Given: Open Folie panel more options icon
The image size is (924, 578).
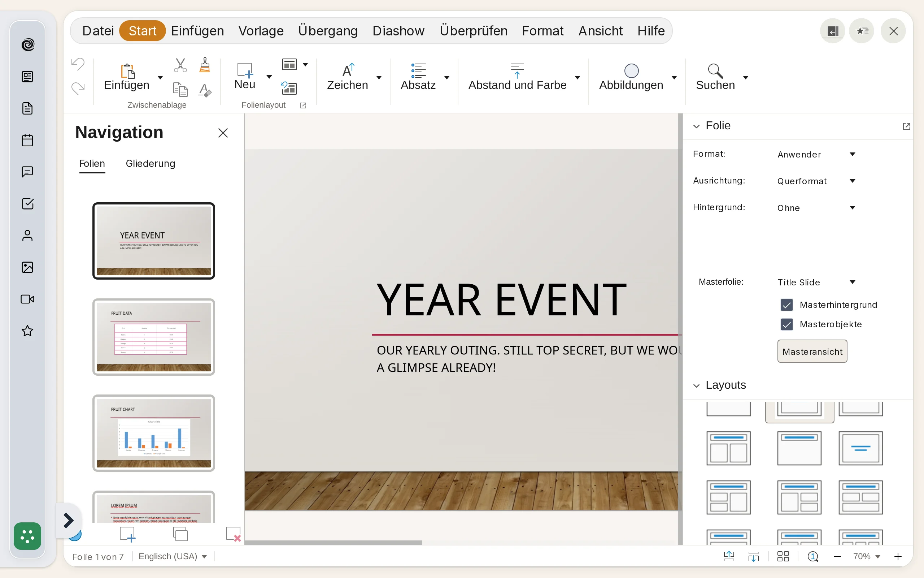Looking at the screenshot, I should coord(906,126).
